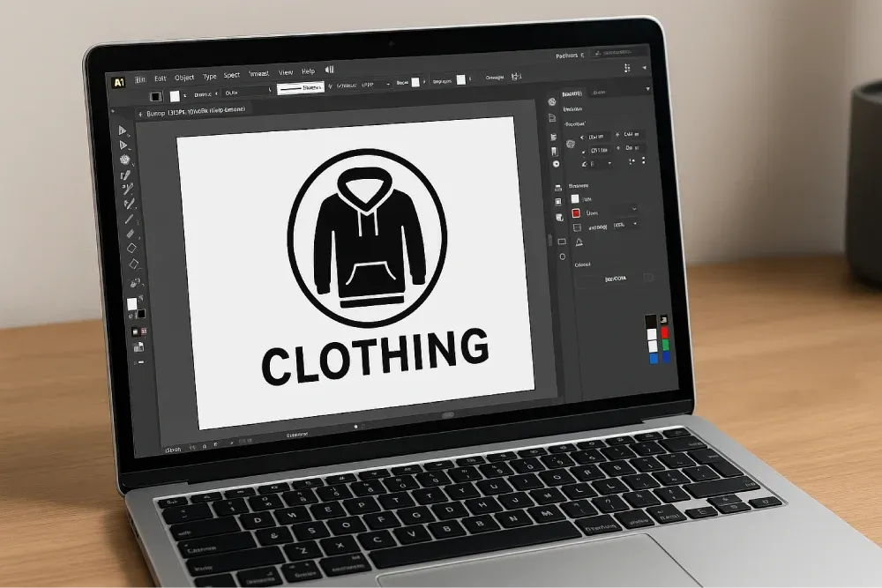This screenshot has width=882, height=588.
Task: Toggle the opacity option in the Appearance section
Action: [x=575, y=226]
